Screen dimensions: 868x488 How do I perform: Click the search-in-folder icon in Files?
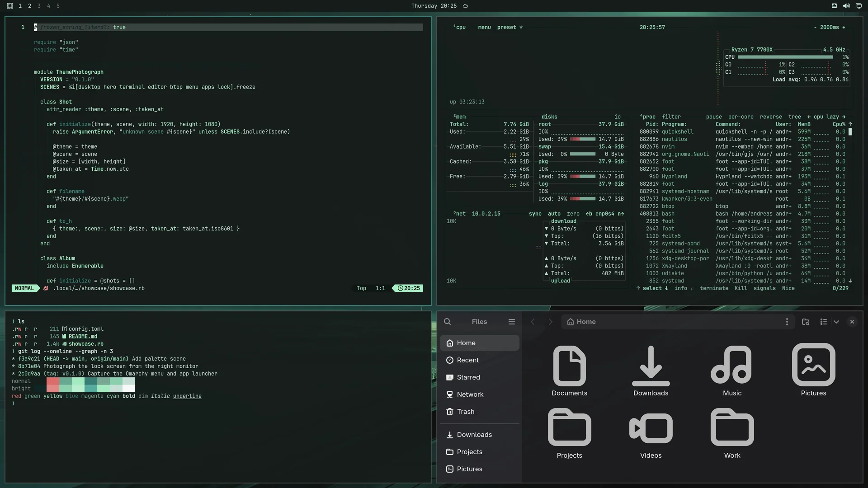(x=805, y=322)
